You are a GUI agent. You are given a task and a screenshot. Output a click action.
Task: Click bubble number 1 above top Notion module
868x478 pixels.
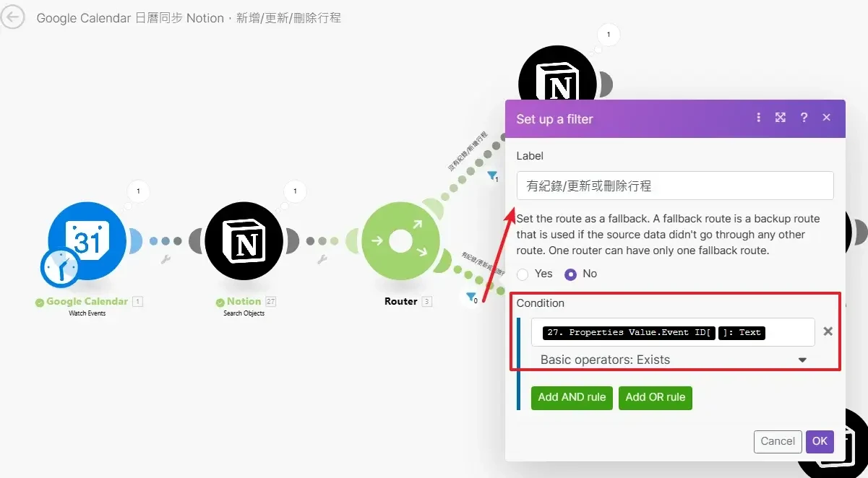(x=609, y=34)
